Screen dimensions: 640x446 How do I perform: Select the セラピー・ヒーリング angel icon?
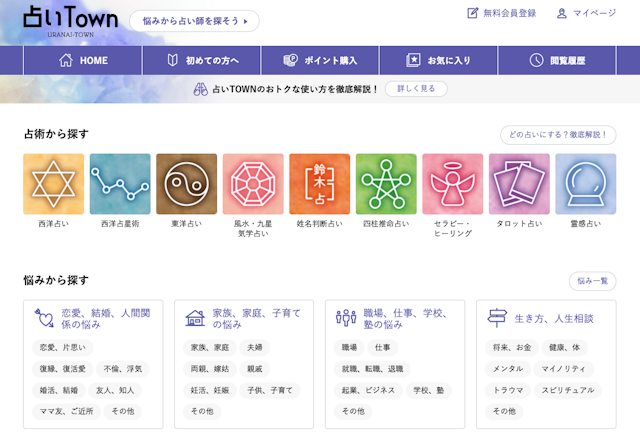point(453,184)
